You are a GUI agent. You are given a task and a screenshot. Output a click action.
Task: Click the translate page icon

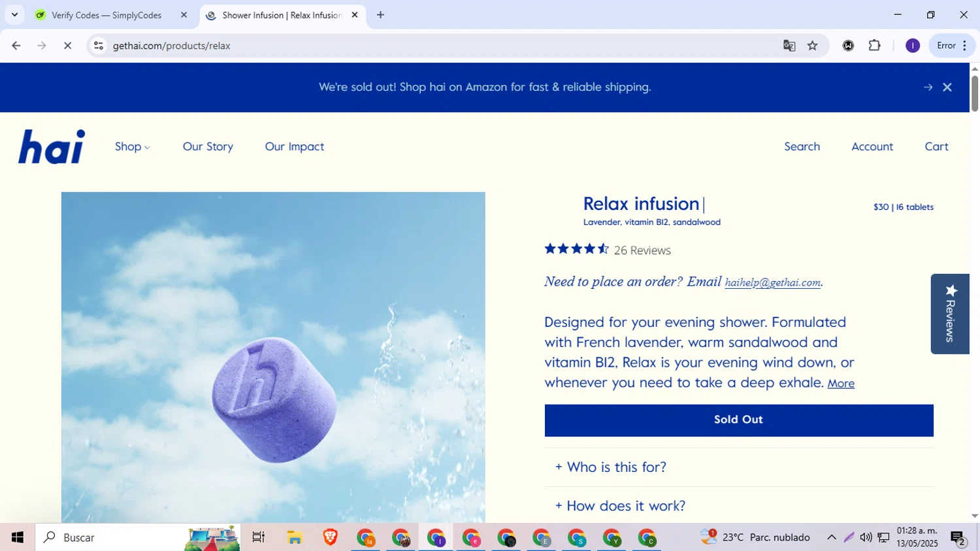click(789, 46)
